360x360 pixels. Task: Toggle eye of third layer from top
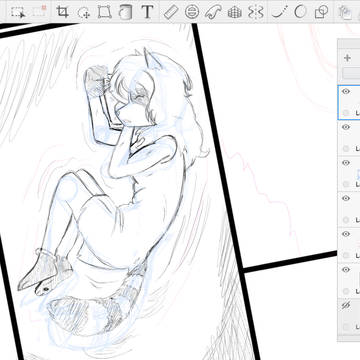click(x=346, y=163)
